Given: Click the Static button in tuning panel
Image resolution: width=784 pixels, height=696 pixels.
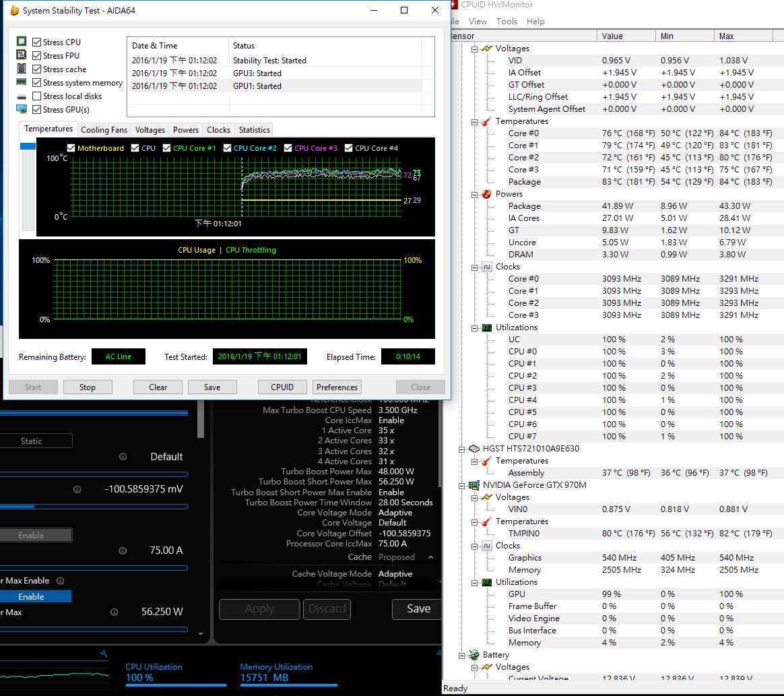Looking at the screenshot, I should point(35,441).
